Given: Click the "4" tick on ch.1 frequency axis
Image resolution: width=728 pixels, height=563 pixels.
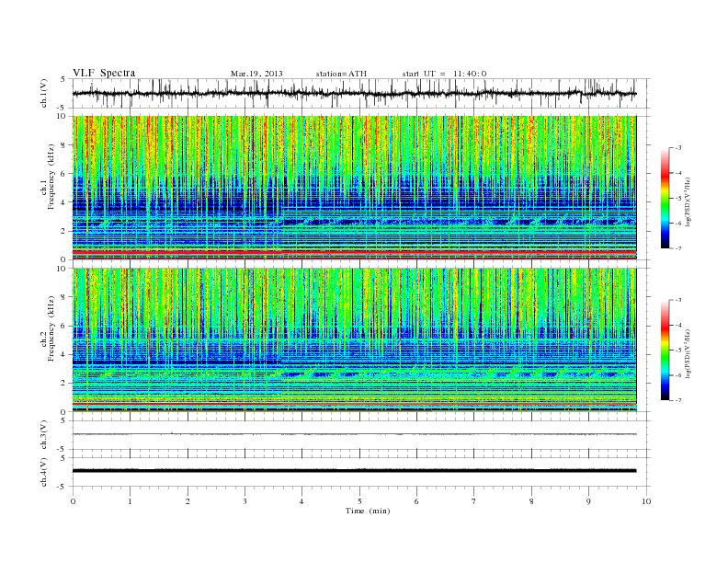Looking at the screenshot, I should click(64, 202).
